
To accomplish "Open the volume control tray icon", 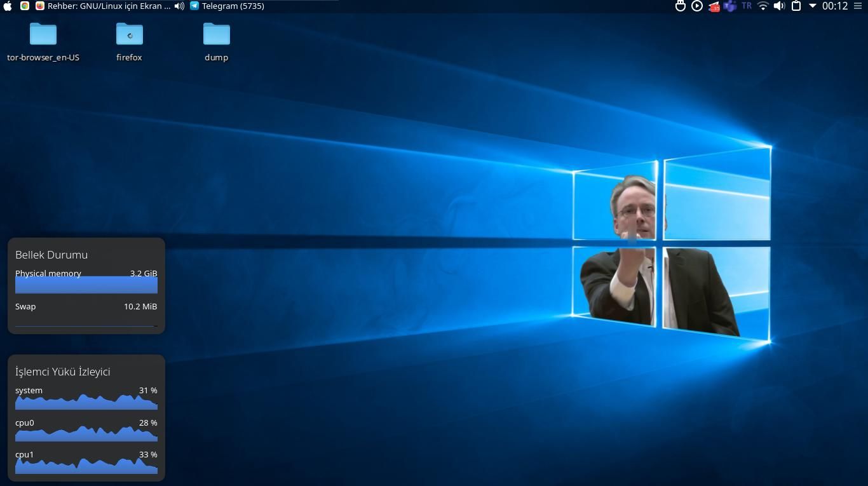I will (x=780, y=6).
